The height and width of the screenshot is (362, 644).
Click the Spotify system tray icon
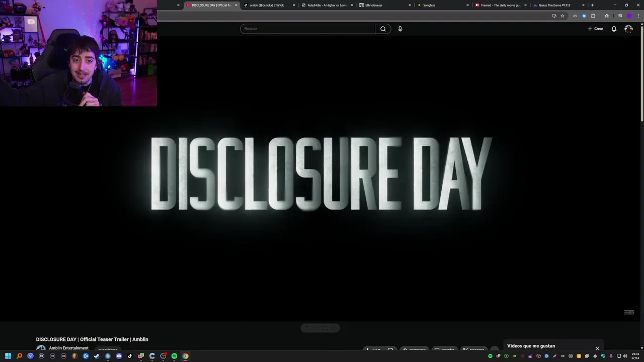pos(490,356)
